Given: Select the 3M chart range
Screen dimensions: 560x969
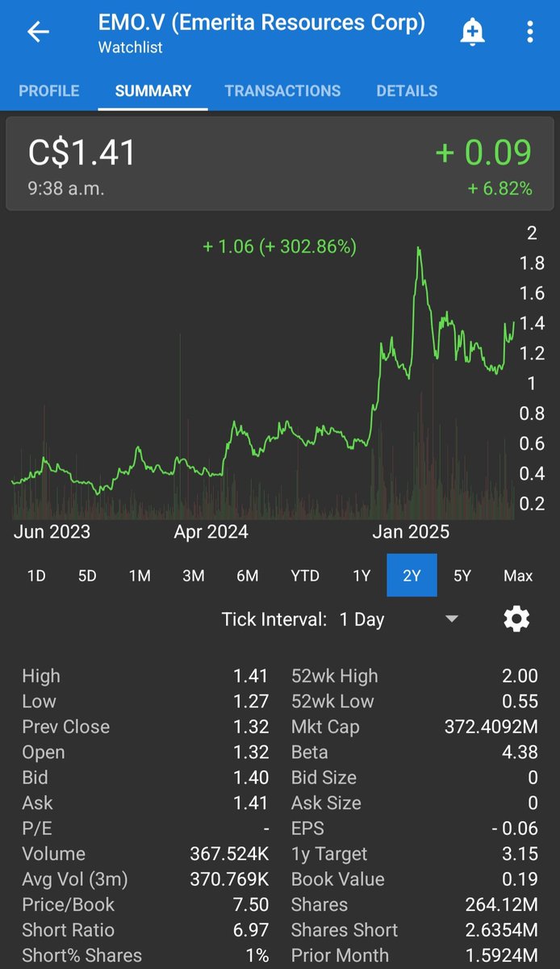Looking at the screenshot, I should coord(193,576).
